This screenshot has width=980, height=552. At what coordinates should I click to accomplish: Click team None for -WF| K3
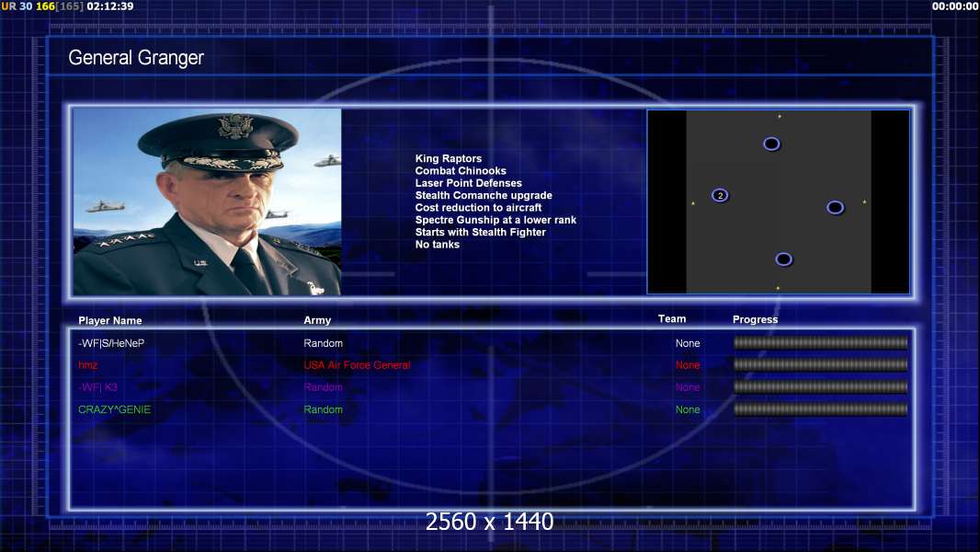point(688,387)
